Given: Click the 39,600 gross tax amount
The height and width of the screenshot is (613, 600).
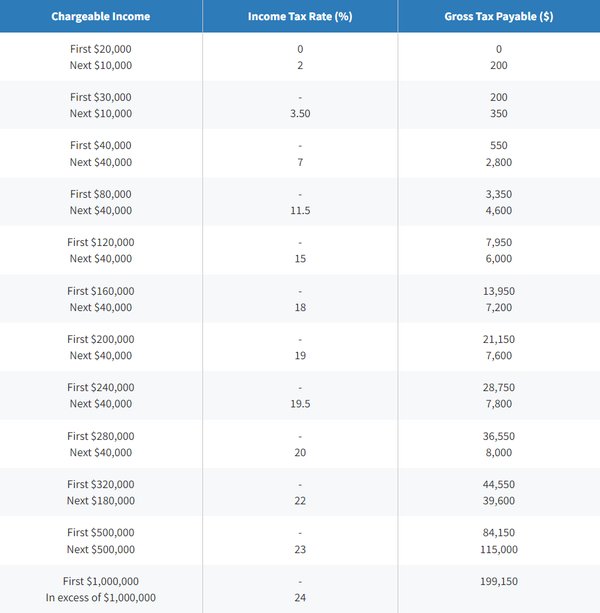Looking at the screenshot, I should coord(498,501).
